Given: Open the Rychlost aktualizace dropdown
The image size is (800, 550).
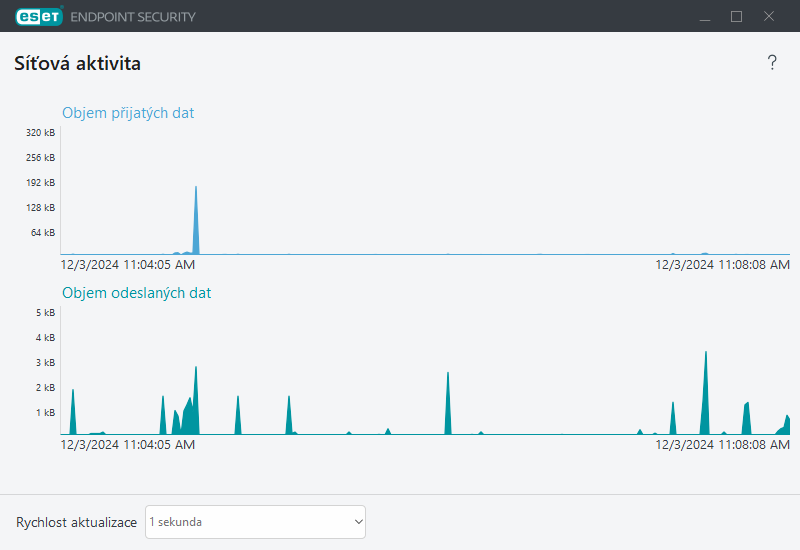Looking at the screenshot, I should click(255, 522).
